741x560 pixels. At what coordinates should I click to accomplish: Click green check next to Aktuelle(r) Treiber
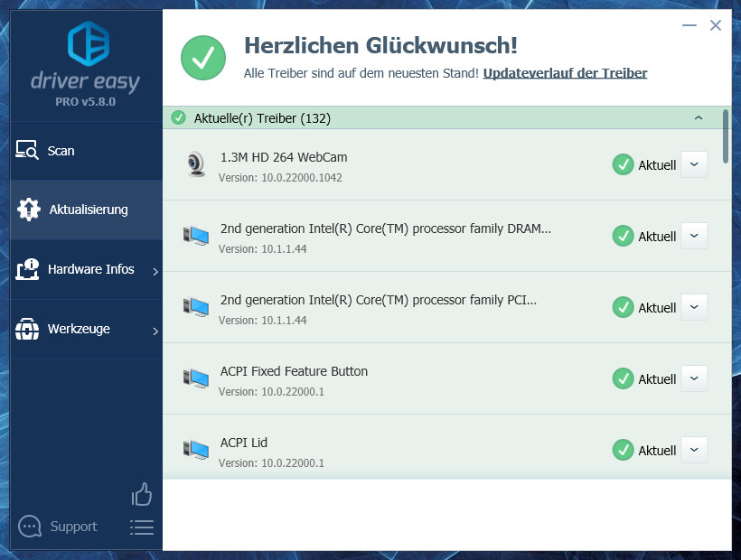tap(178, 117)
